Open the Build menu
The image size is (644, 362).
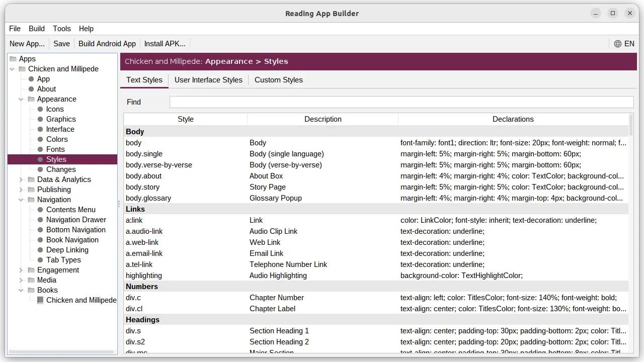(x=36, y=29)
